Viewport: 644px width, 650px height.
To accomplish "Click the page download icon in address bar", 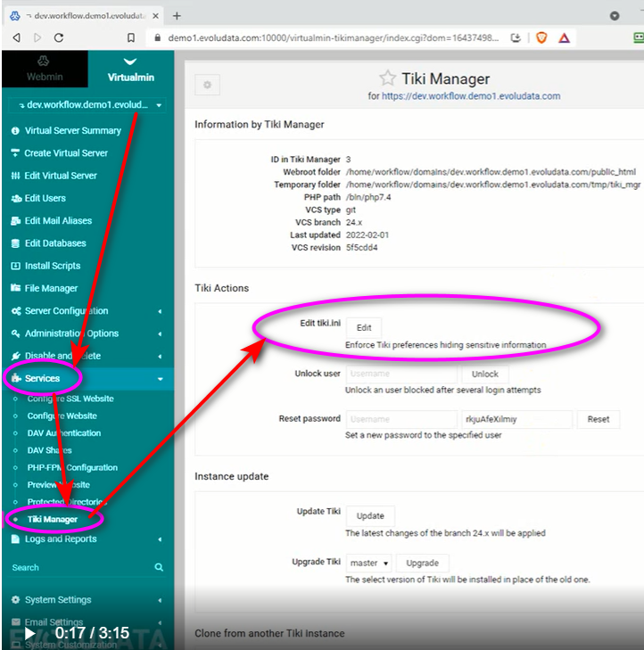I will click(516, 37).
